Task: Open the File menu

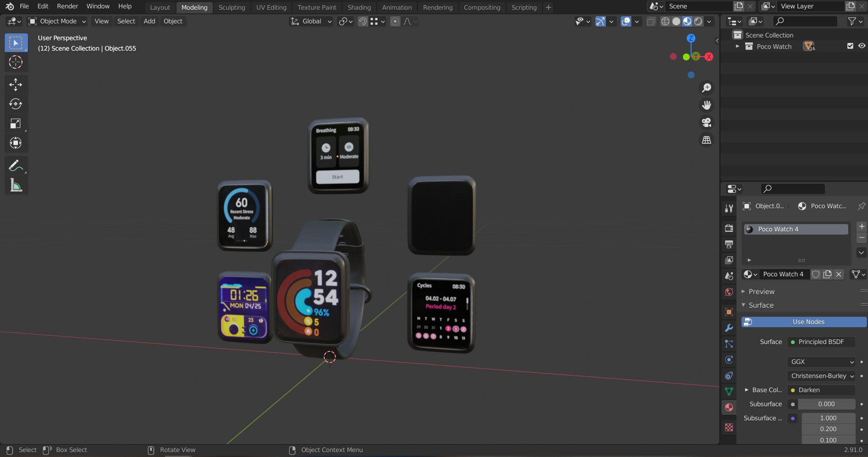Action: pyautogui.click(x=24, y=6)
